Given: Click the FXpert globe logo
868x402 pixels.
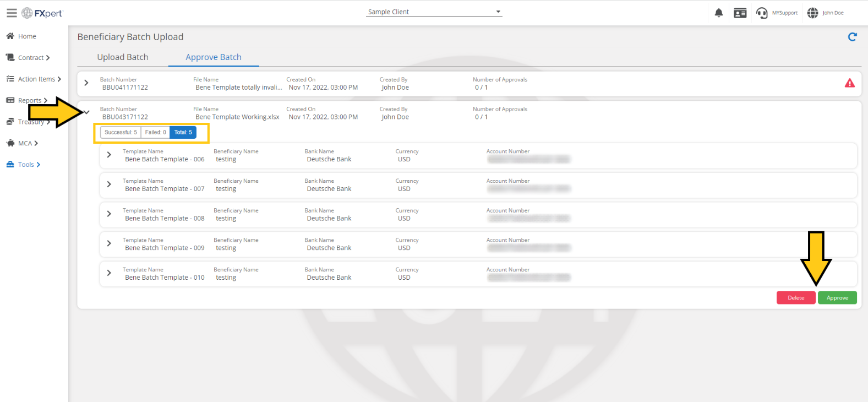Looking at the screenshot, I should pos(27,13).
